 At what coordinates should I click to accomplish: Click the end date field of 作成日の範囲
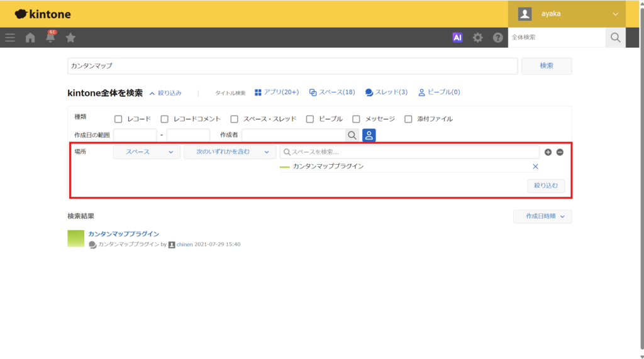188,135
